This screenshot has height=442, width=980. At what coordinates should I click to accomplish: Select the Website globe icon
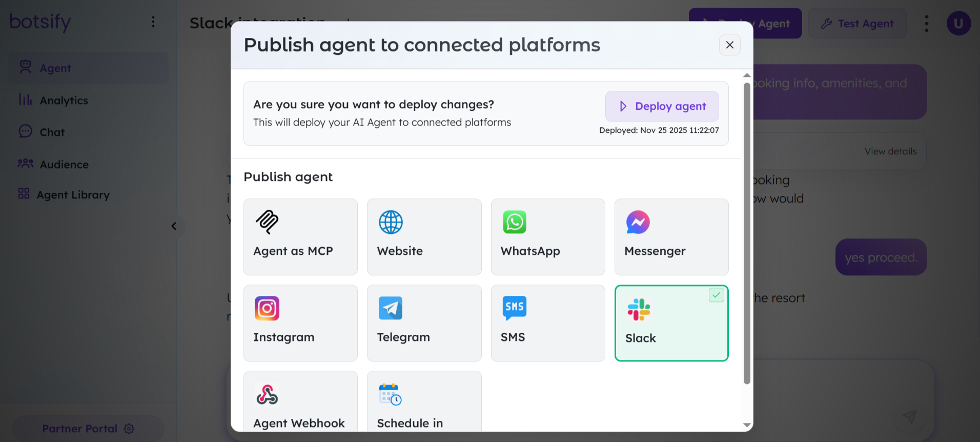pyautogui.click(x=391, y=222)
